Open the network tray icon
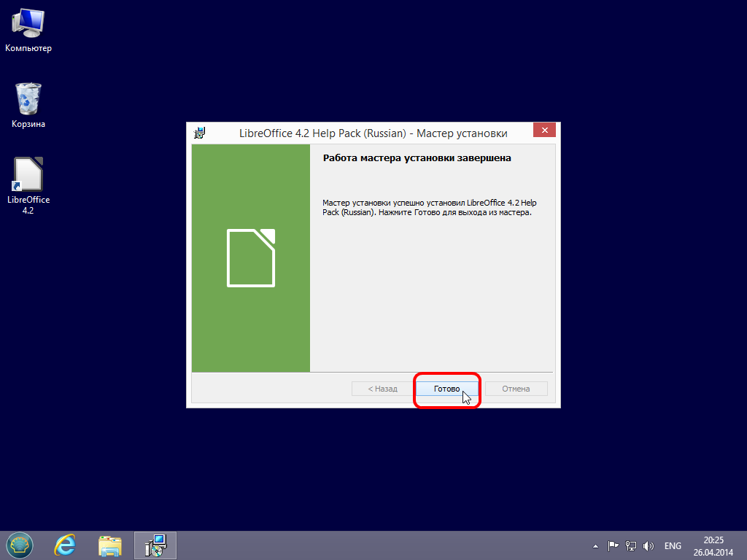This screenshot has width=747, height=560. point(631,545)
